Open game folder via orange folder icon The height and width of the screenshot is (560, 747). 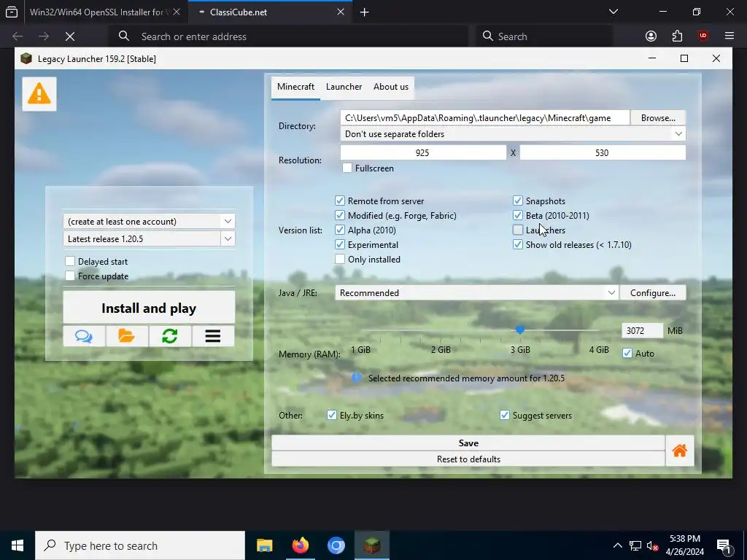click(127, 336)
